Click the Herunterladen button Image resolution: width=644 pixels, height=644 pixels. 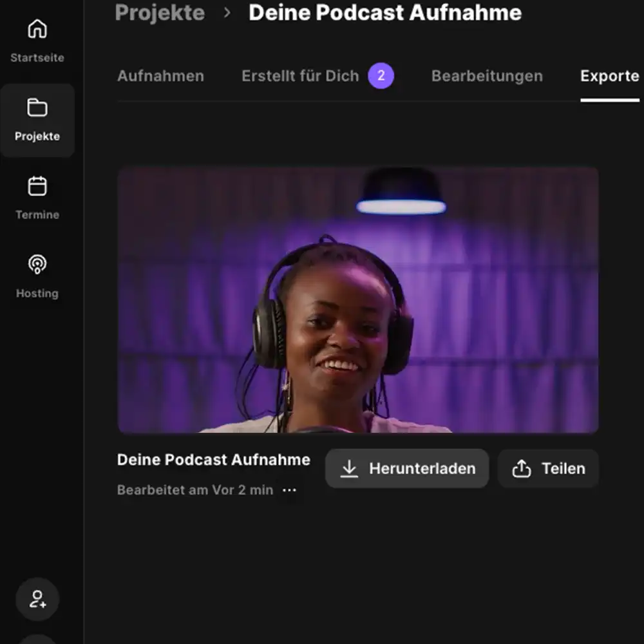[407, 468]
